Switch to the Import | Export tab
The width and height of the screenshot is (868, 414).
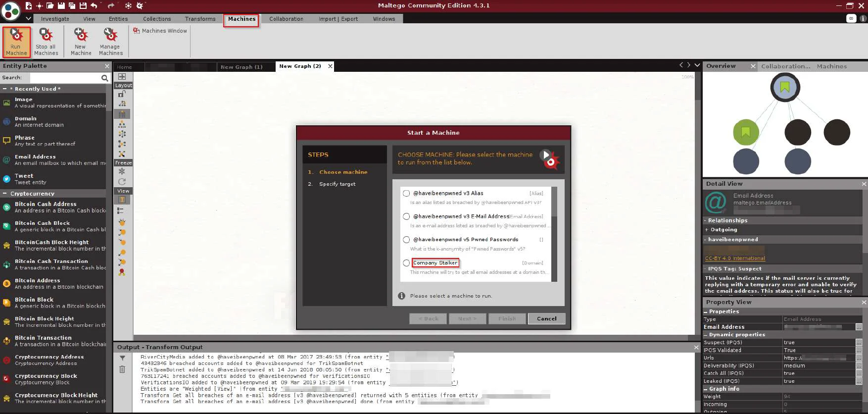(x=338, y=19)
